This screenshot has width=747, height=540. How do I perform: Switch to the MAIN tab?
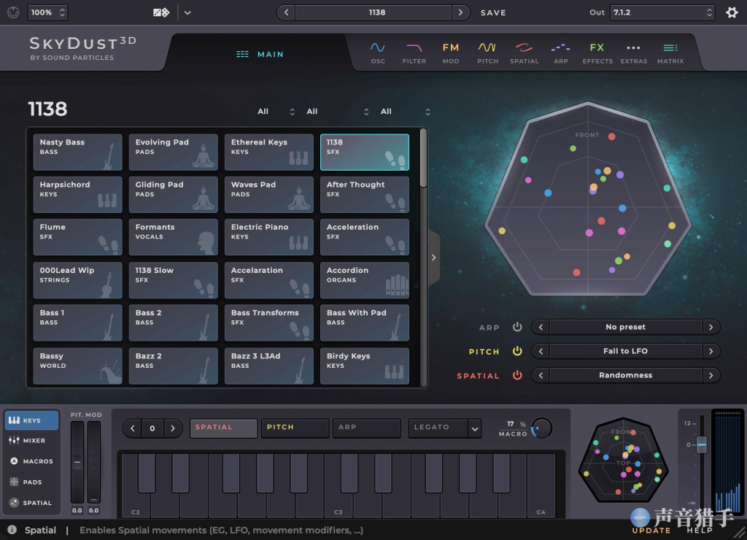click(260, 54)
